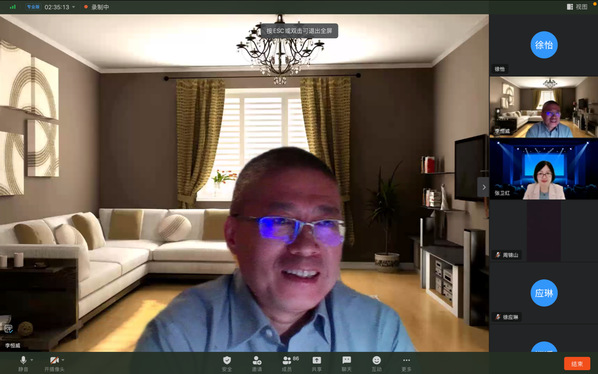Open the Security (安全) shield icon

227,363
